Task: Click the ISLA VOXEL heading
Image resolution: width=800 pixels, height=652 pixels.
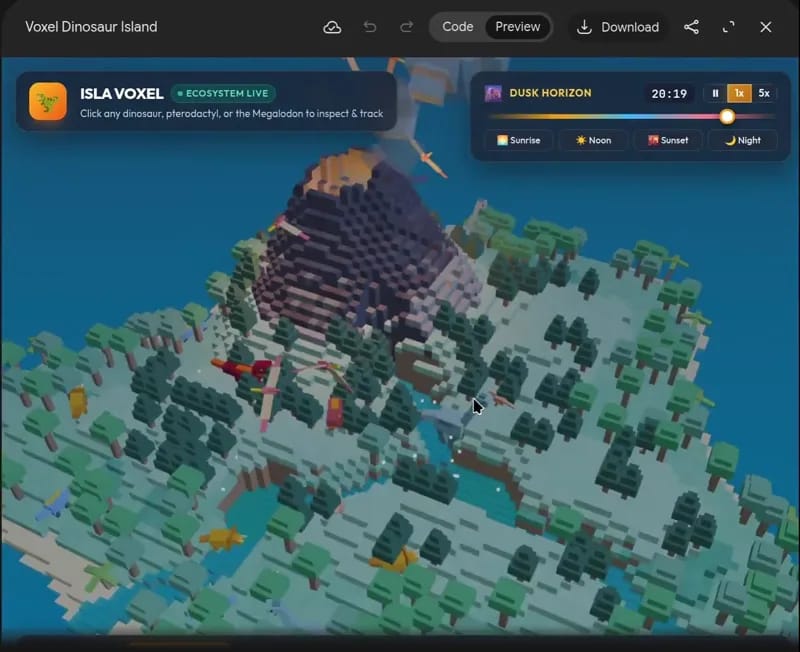Action: pos(122,94)
